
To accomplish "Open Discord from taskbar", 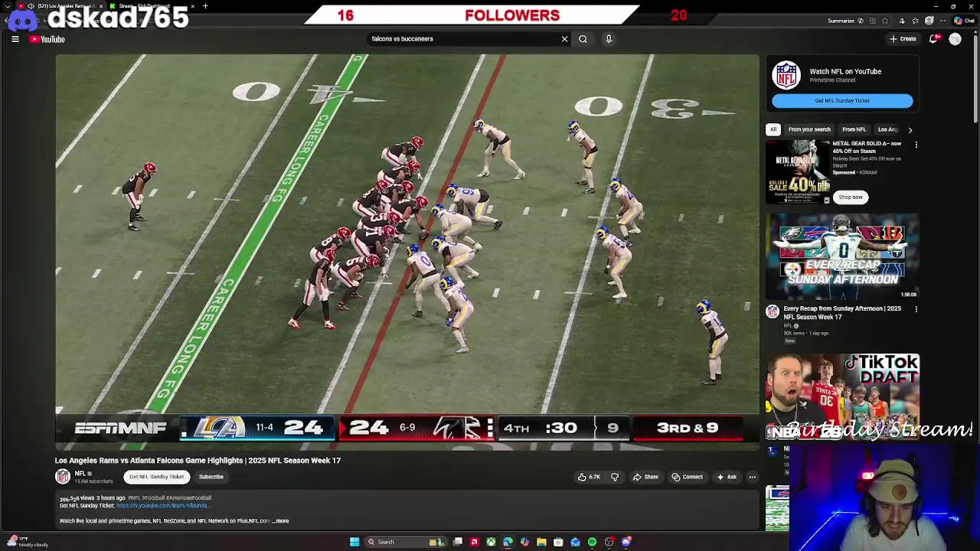I will point(626,542).
